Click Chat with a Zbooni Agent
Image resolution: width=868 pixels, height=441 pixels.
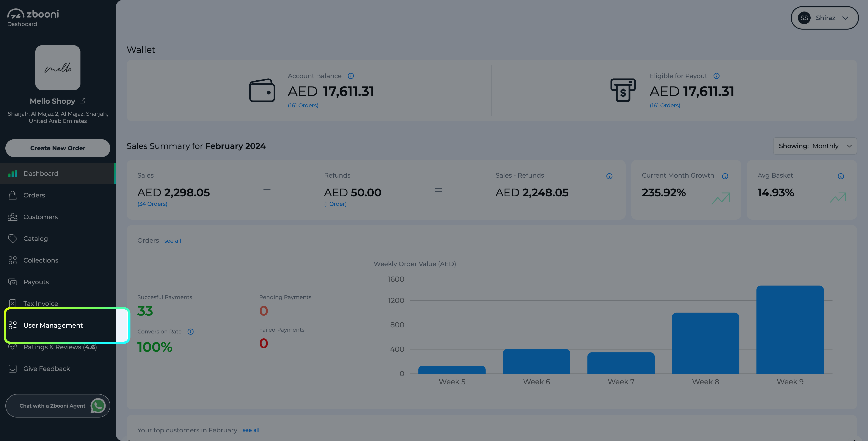tap(58, 406)
